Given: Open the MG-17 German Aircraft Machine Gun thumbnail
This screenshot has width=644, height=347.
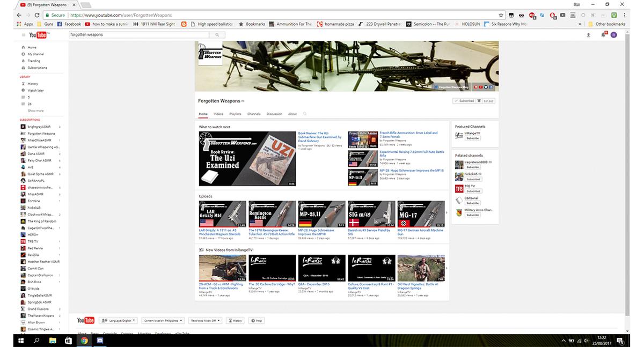Looking at the screenshot, I should point(421,214).
